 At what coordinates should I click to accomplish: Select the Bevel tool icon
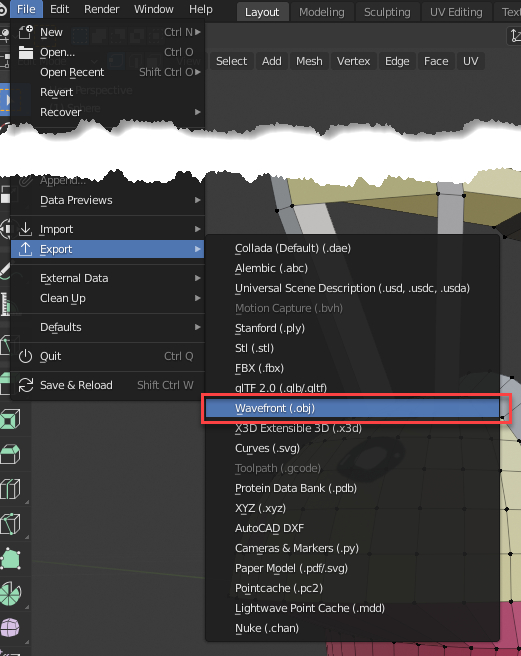click(x=10, y=454)
